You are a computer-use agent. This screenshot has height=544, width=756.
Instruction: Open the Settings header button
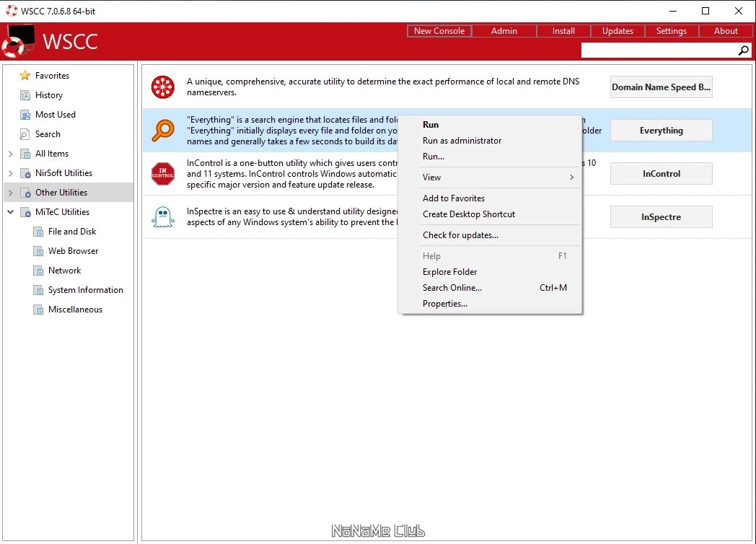tap(671, 31)
